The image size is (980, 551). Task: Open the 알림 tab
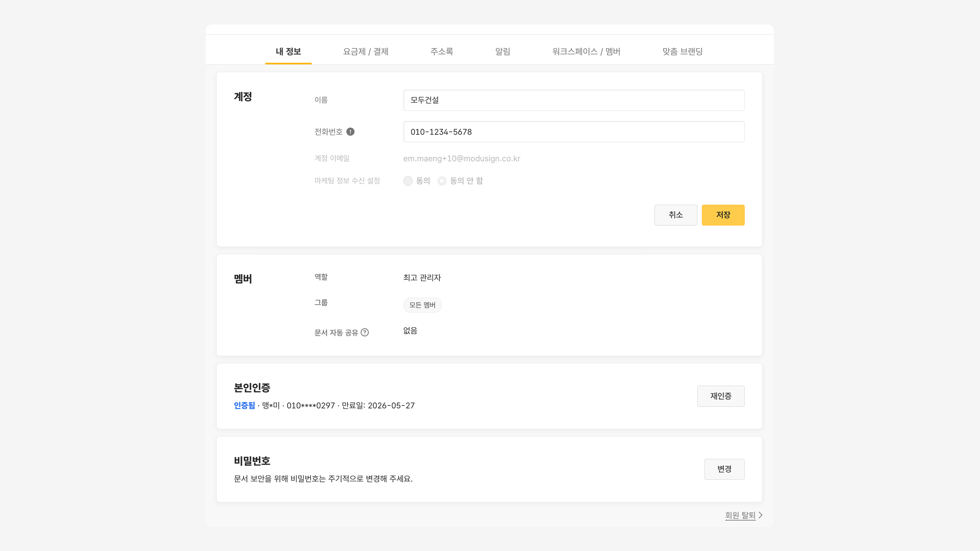pyautogui.click(x=503, y=51)
